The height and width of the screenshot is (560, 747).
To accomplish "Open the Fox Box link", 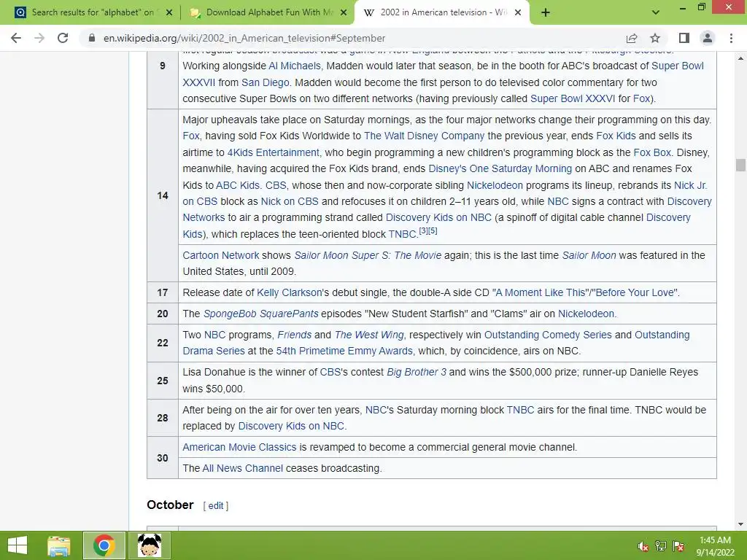I will [652, 152].
